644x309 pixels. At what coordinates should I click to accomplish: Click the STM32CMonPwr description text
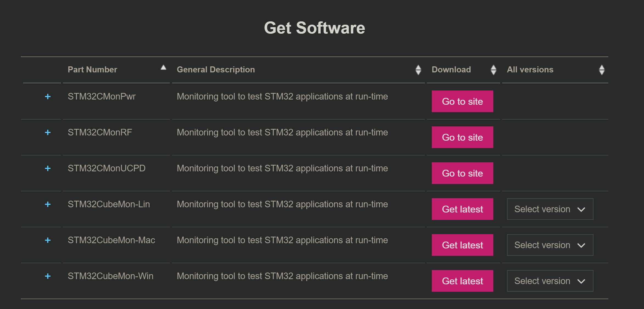[x=282, y=97]
